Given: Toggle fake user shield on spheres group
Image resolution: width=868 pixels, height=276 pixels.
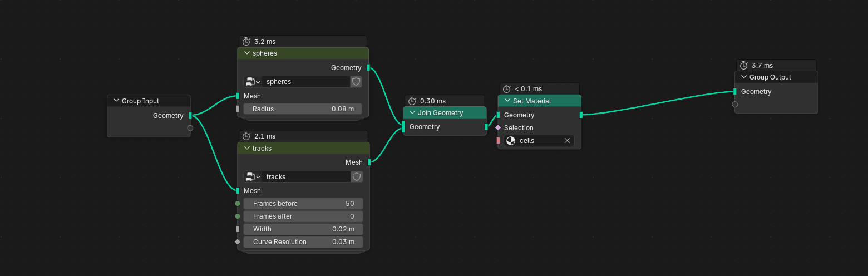Looking at the screenshot, I should [357, 82].
